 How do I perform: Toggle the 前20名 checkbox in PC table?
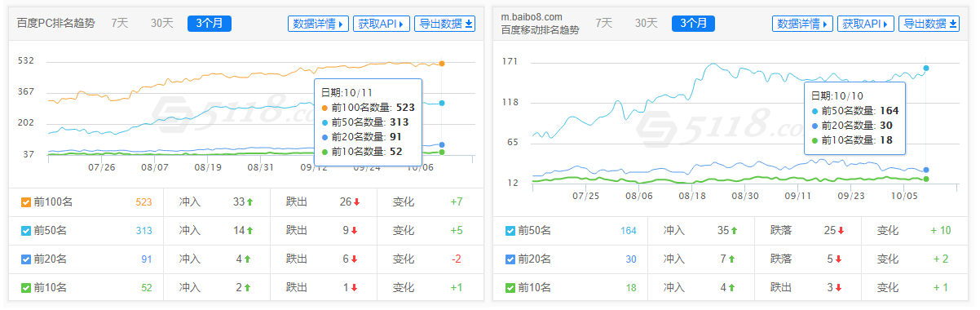pyautogui.click(x=25, y=259)
